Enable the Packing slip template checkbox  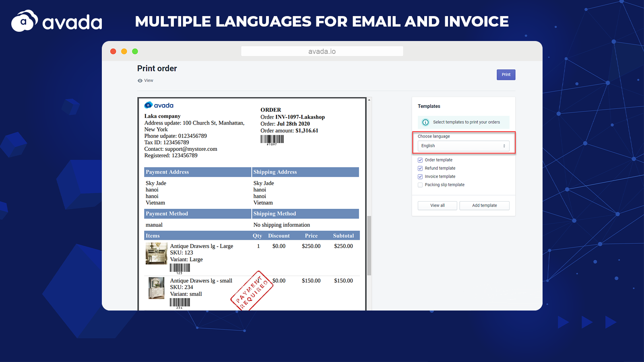(420, 185)
